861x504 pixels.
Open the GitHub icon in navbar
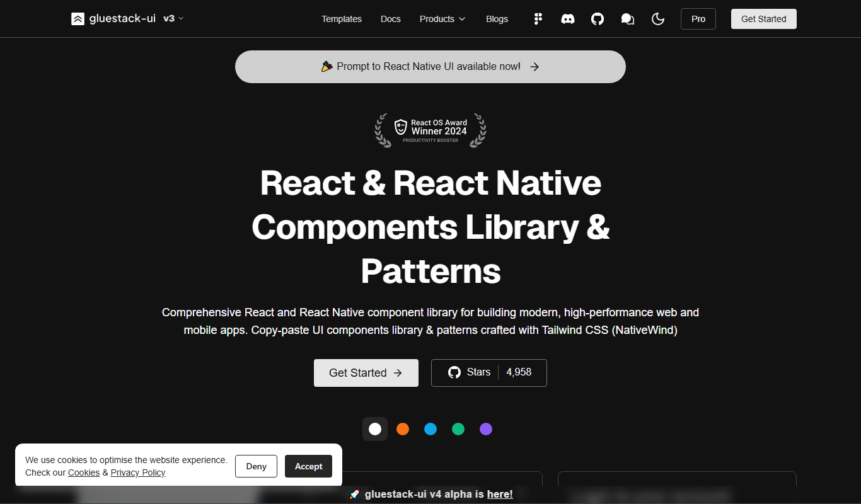598,19
